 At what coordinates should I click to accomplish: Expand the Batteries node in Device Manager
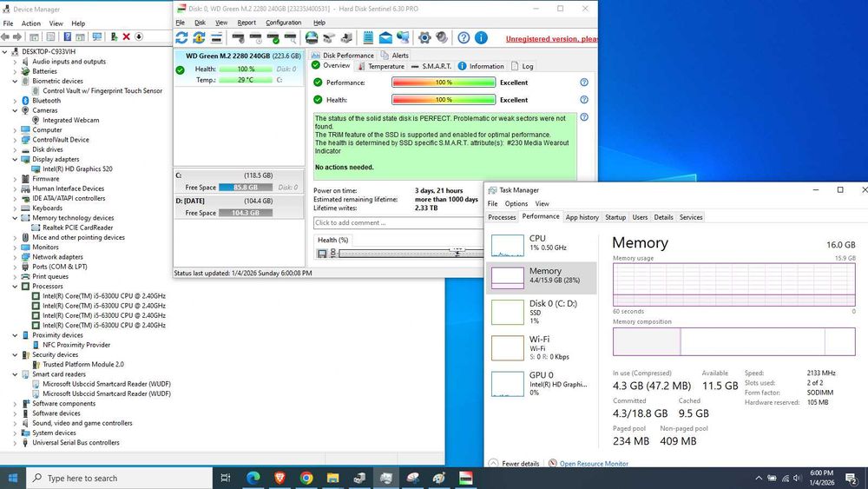[x=15, y=71]
